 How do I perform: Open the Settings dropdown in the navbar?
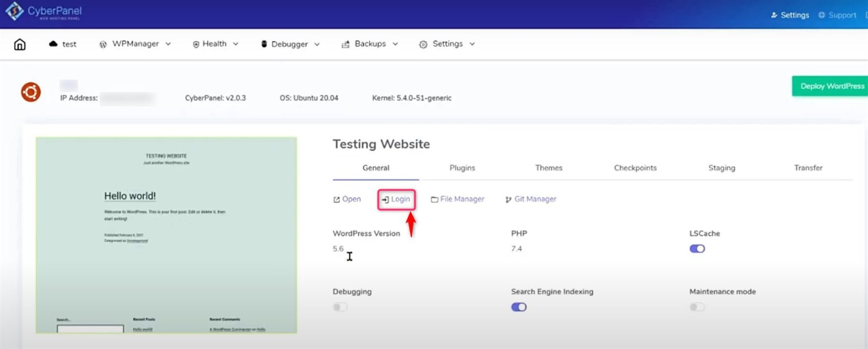click(472, 43)
